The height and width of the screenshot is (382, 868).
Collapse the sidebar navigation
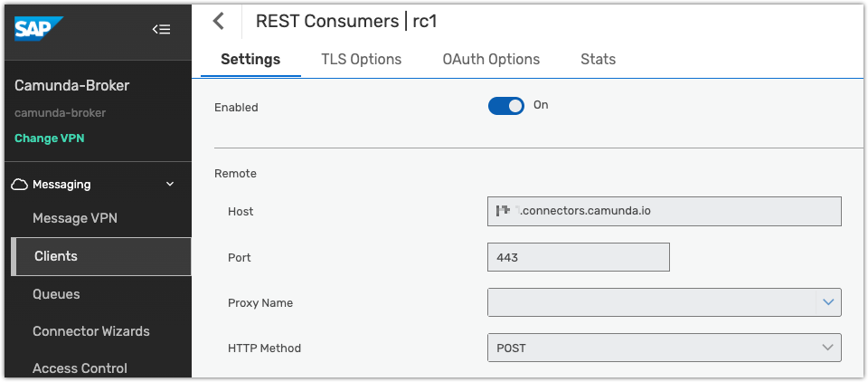coord(161,29)
